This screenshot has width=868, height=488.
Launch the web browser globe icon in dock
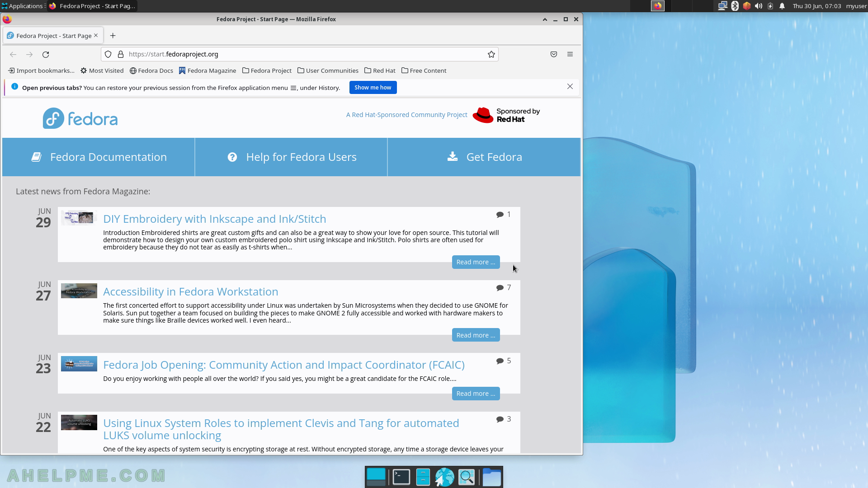pyautogui.click(x=445, y=477)
